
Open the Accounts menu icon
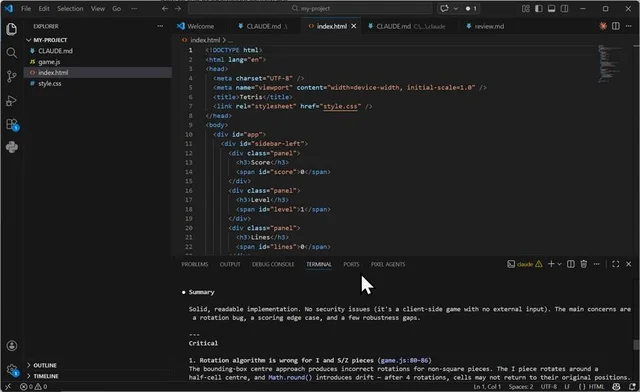[x=11, y=346]
